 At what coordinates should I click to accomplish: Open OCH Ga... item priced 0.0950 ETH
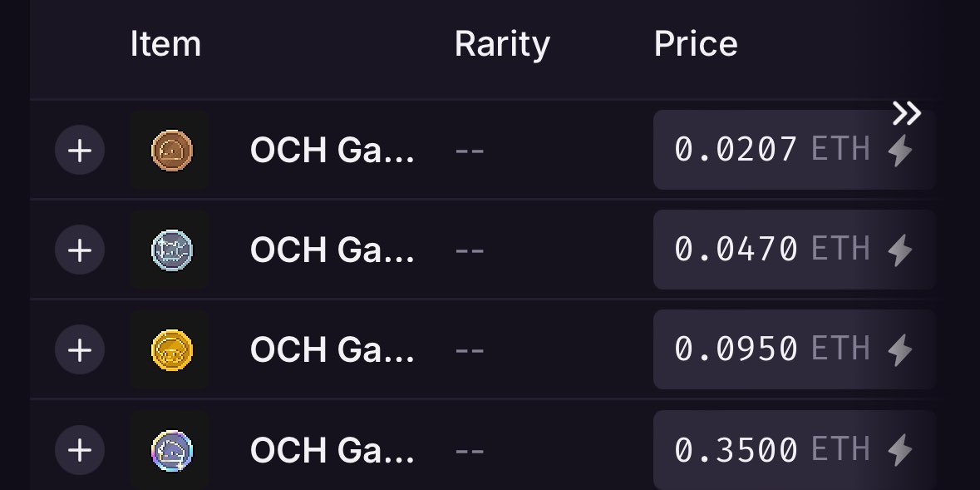tap(332, 349)
